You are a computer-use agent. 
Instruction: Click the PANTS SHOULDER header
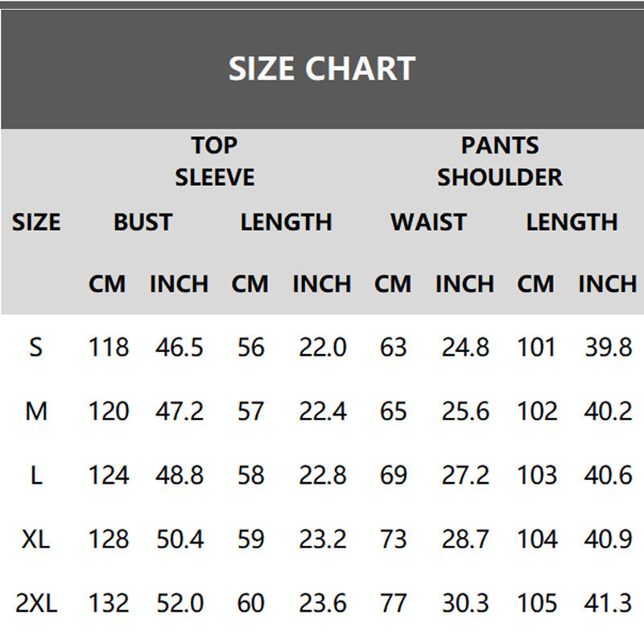(x=499, y=161)
